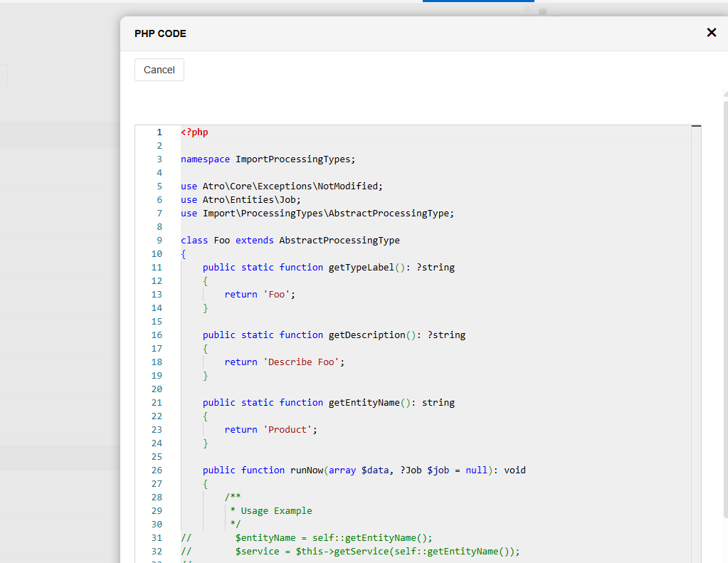Click the 'Foo' return string
The width and height of the screenshot is (728, 563).
coord(276,295)
